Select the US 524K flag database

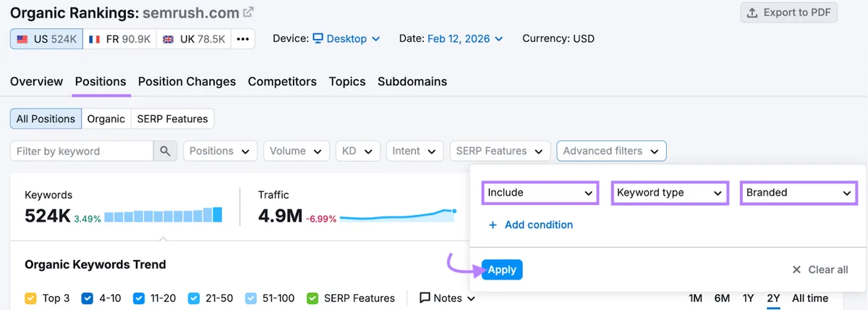[x=46, y=39]
